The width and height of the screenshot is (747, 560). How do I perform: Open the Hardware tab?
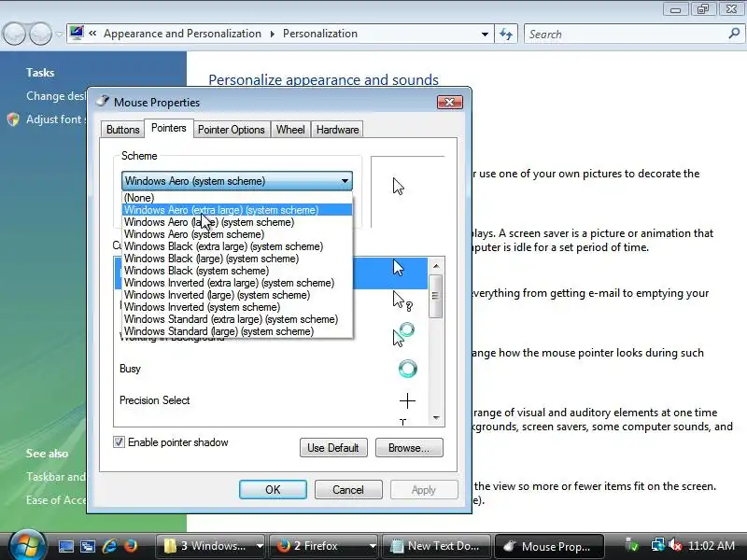pos(337,130)
